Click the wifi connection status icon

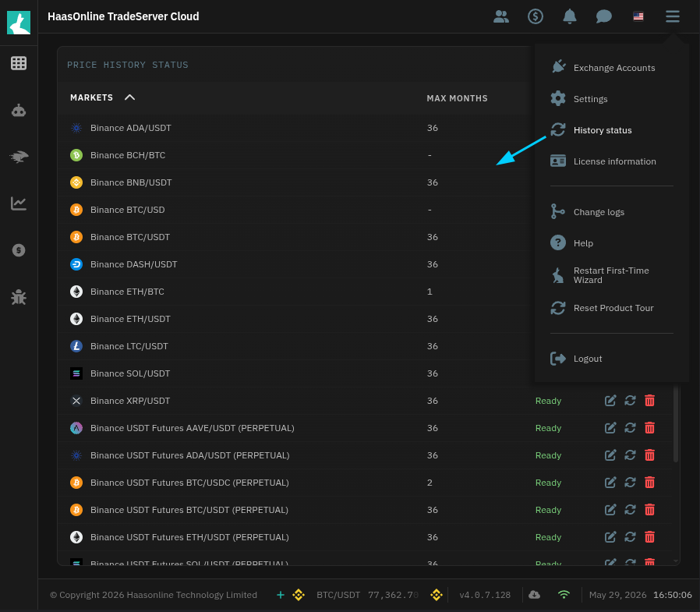pos(564,595)
